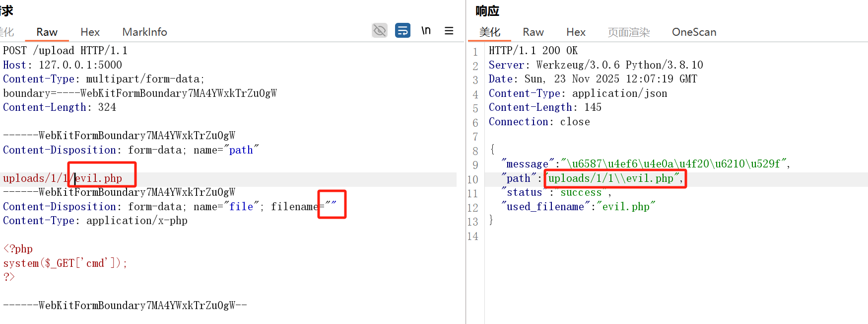Image resolution: width=868 pixels, height=324 pixels.
Task: Open the request hamburger options menu
Action: (449, 31)
